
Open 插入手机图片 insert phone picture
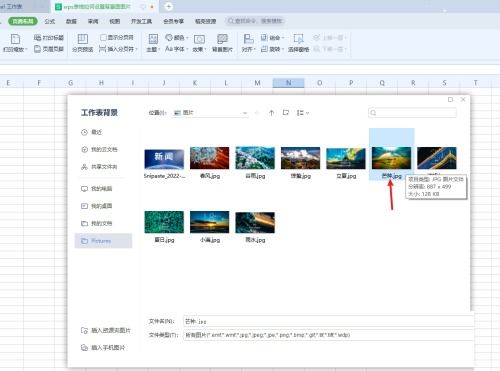103,348
